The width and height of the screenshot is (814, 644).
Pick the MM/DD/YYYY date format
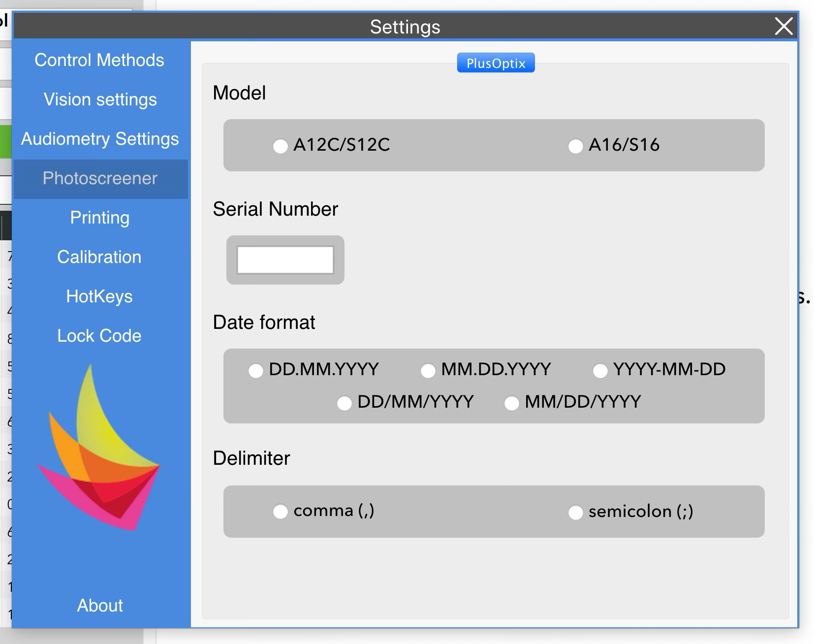tap(512, 403)
